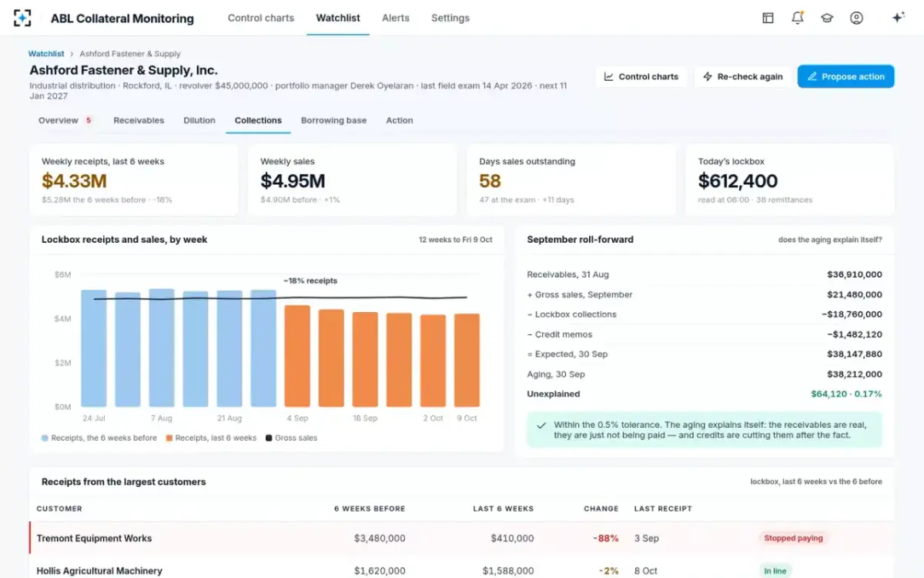
Task: Switch to the Action tab
Action: tap(400, 120)
